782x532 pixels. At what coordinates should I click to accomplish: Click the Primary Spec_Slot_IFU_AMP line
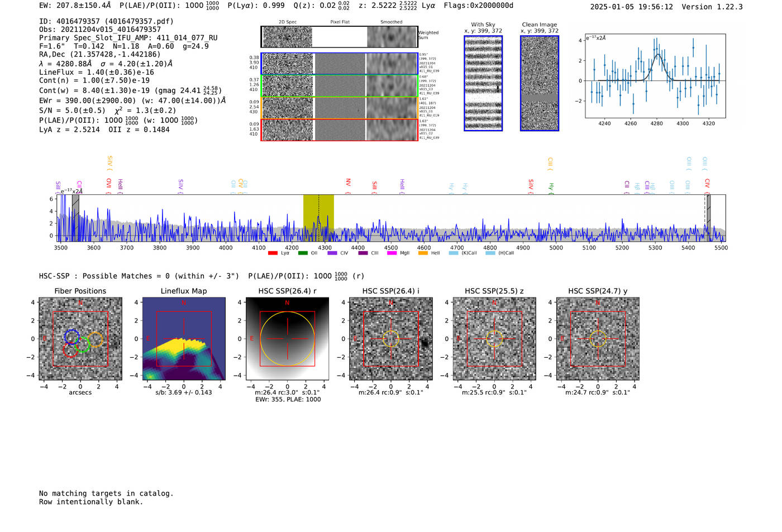128,38
